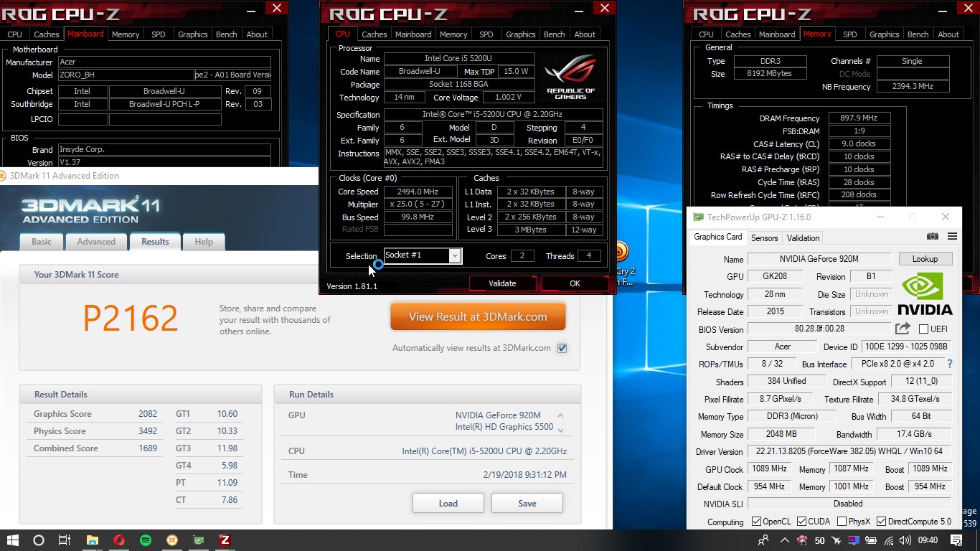Click GPU-Z screenshot camera icon
Image resolution: width=980 pixels, height=551 pixels.
[932, 237]
